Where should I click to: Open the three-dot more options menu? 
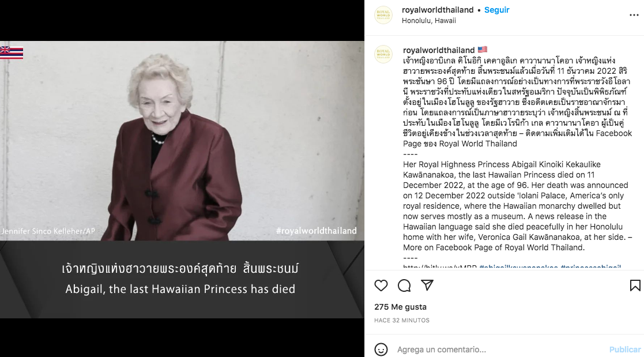[634, 15]
